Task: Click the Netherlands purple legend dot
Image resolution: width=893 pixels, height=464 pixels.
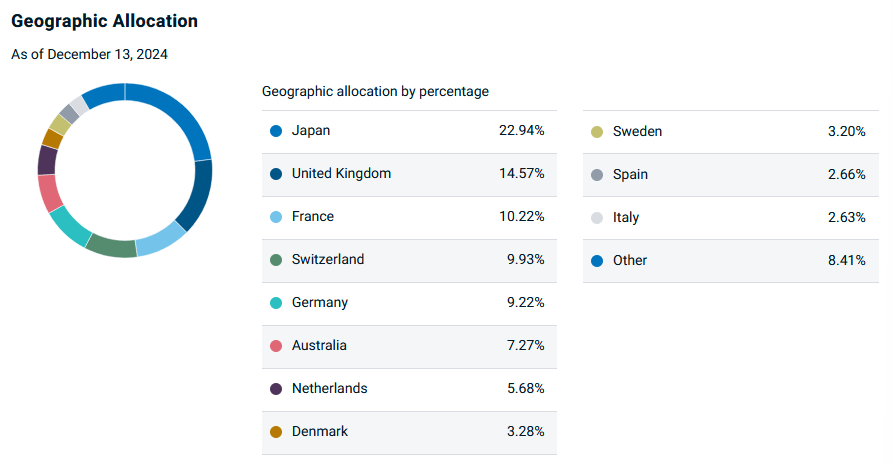Action: (x=276, y=389)
